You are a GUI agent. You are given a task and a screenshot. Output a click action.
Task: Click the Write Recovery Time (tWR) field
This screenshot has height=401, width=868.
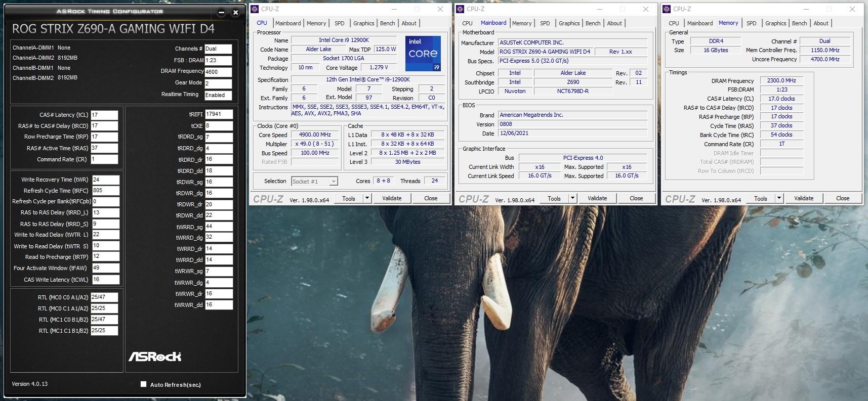pyautogui.click(x=105, y=180)
